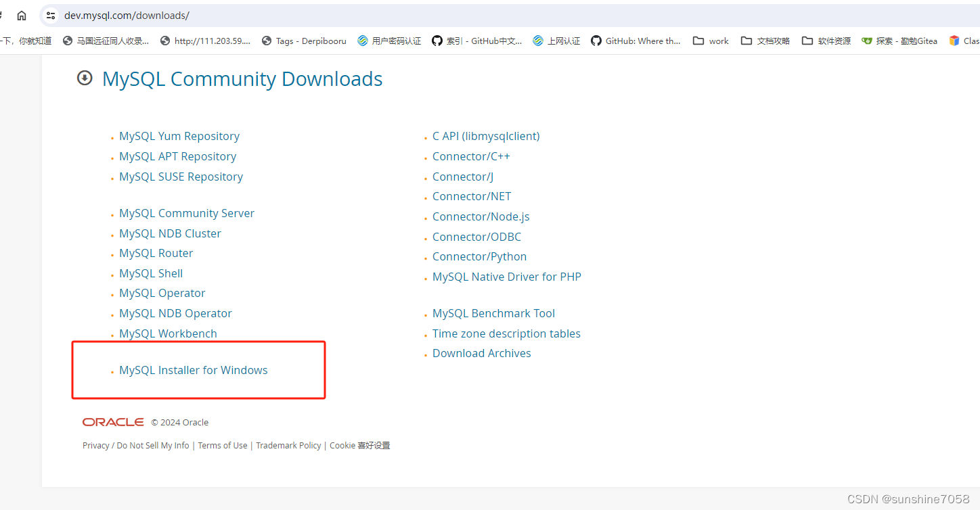Image resolution: width=980 pixels, height=510 pixels.
Task: Open MySQL Workbench link
Action: pyautogui.click(x=168, y=333)
